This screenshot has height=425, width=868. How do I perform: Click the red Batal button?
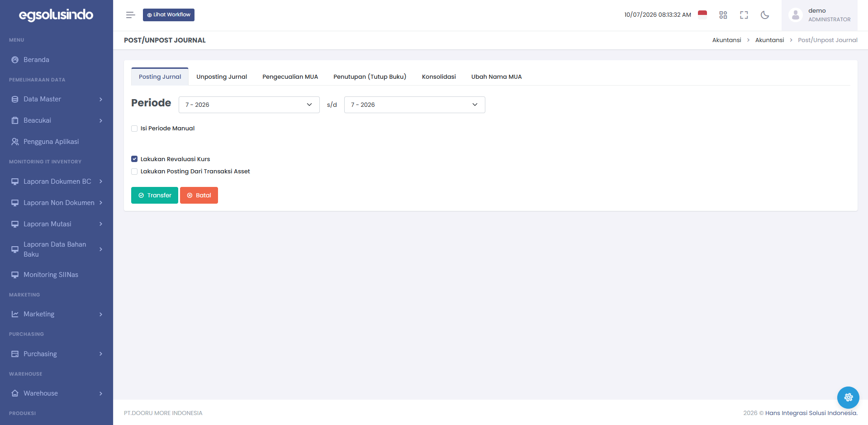[199, 196]
